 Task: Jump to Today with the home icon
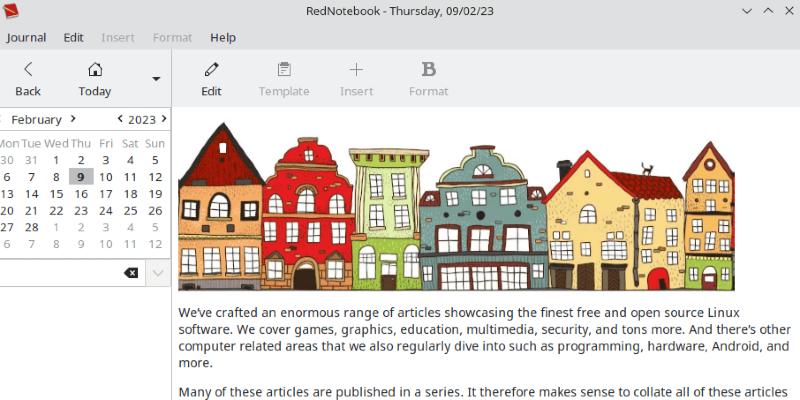pos(95,69)
